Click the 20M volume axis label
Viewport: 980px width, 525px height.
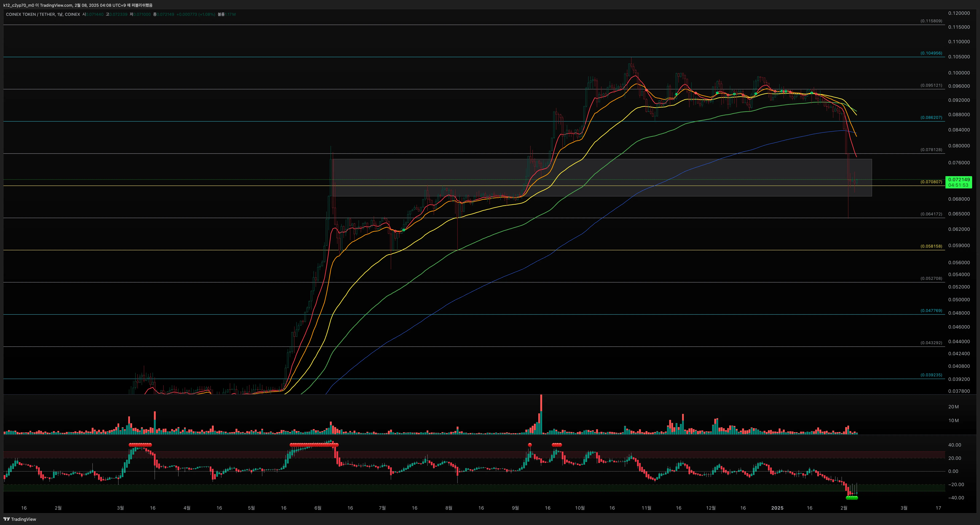[x=953, y=407]
